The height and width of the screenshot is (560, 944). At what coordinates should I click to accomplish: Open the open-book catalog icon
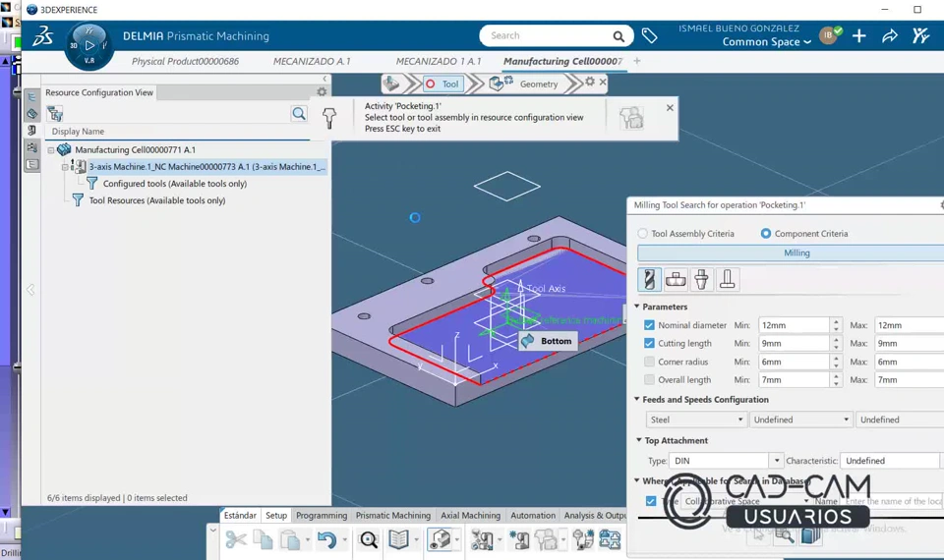click(398, 539)
